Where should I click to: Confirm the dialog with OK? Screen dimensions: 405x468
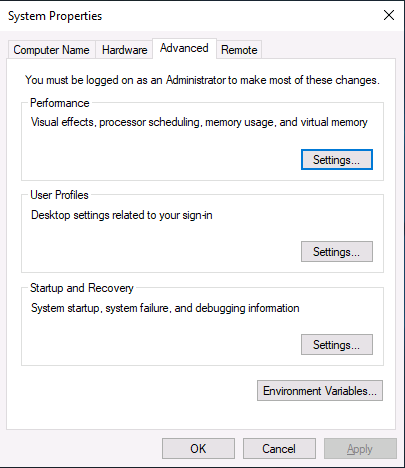(198, 449)
